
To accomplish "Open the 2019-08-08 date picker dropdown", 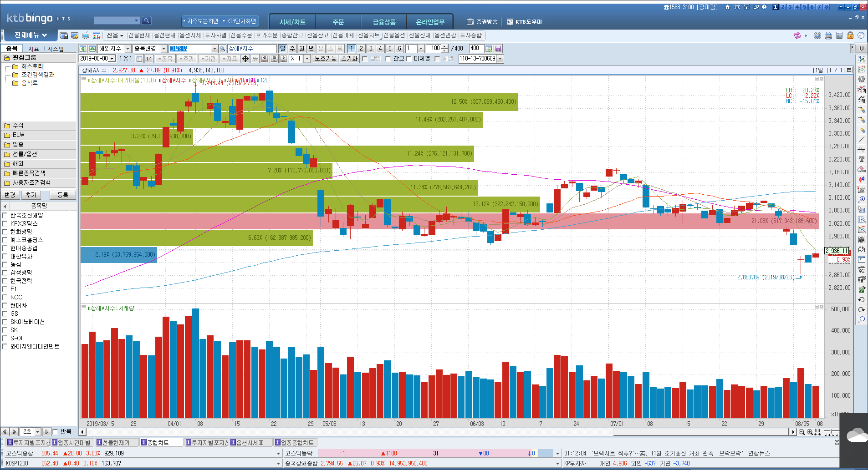I will point(112,59).
